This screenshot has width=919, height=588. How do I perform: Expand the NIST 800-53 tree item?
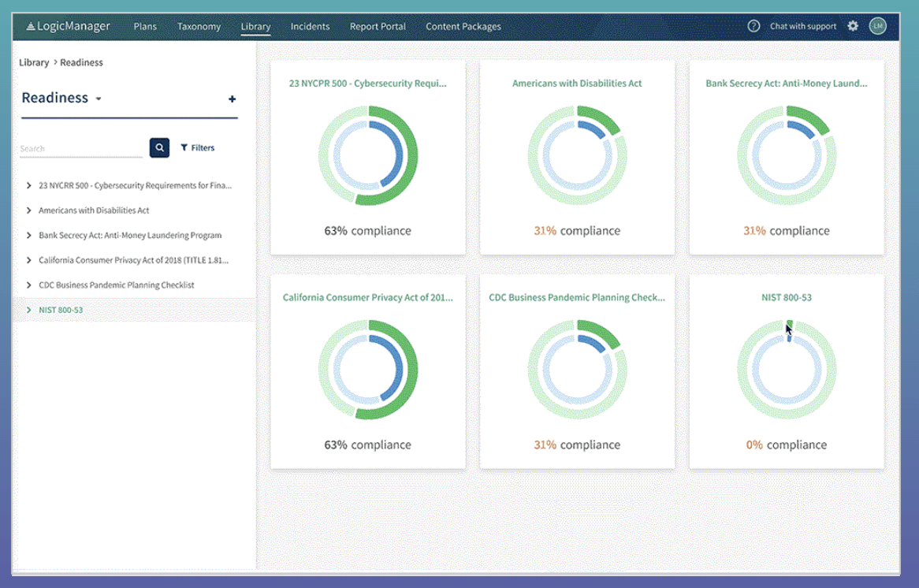[x=29, y=310]
